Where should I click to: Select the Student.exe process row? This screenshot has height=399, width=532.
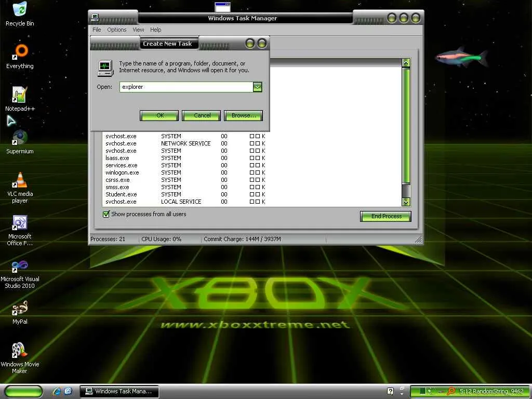(x=185, y=194)
